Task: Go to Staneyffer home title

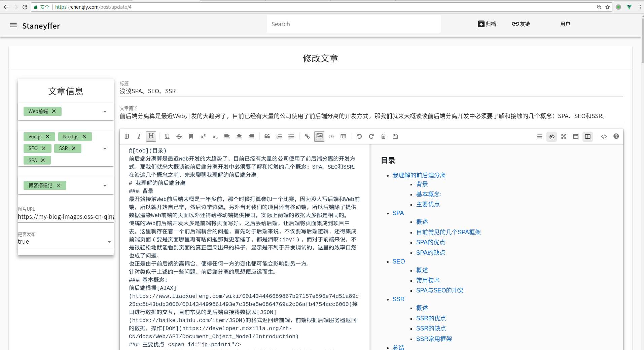Action: pos(41,26)
